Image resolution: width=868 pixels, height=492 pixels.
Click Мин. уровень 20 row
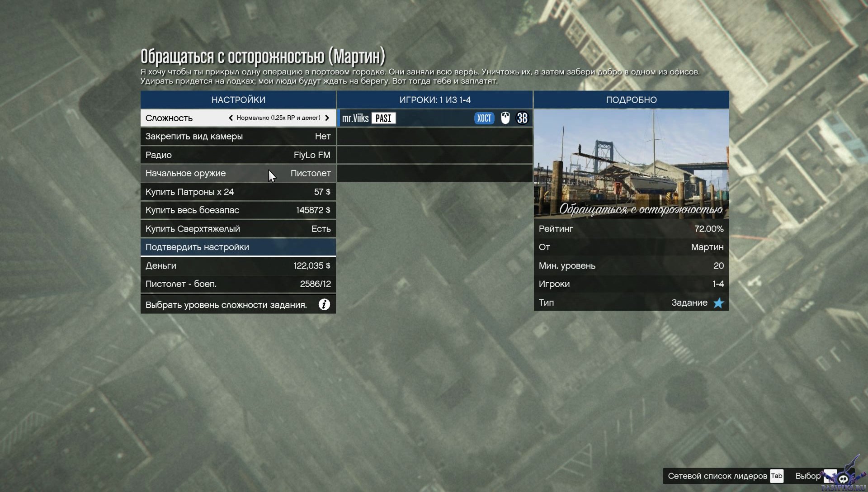click(632, 265)
